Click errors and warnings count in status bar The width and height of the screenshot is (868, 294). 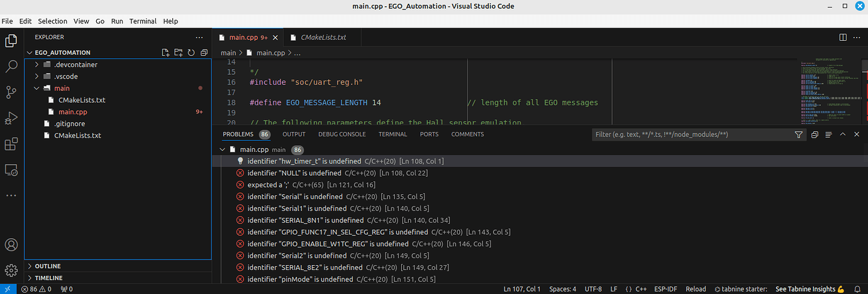click(x=36, y=289)
